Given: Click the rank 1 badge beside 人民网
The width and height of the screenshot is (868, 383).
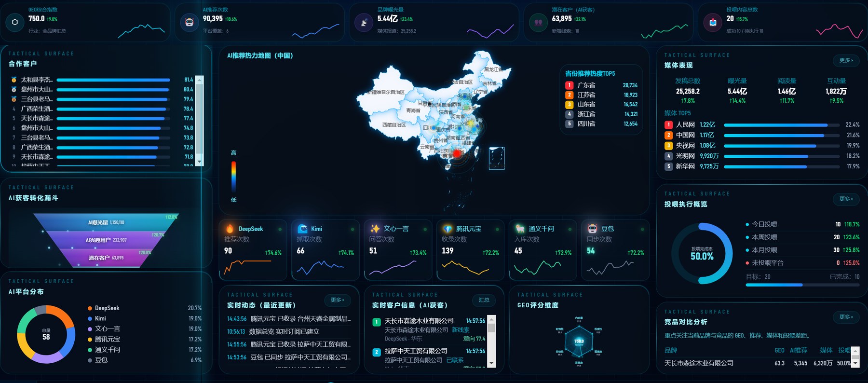Looking at the screenshot, I should (668, 125).
